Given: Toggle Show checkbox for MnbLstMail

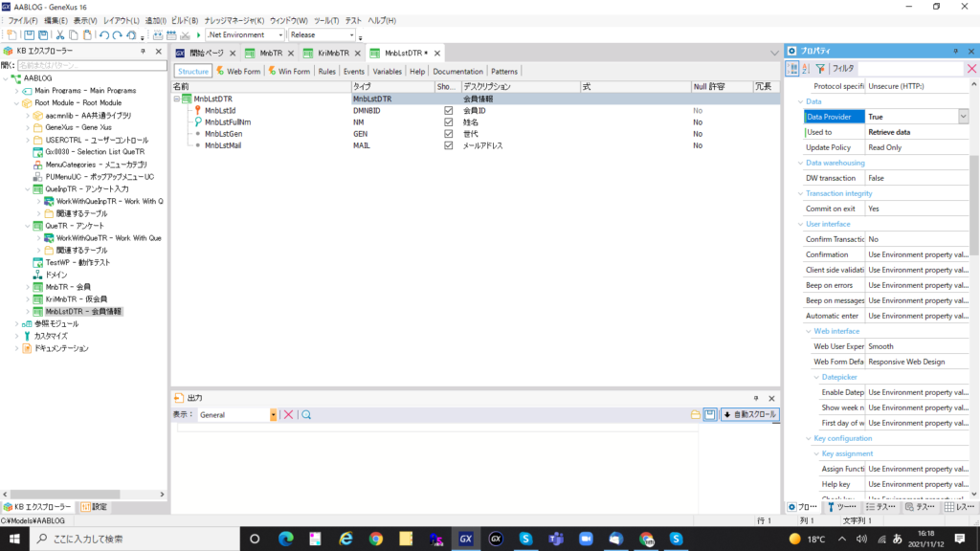Looking at the screenshot, I should tap(448, 145).
